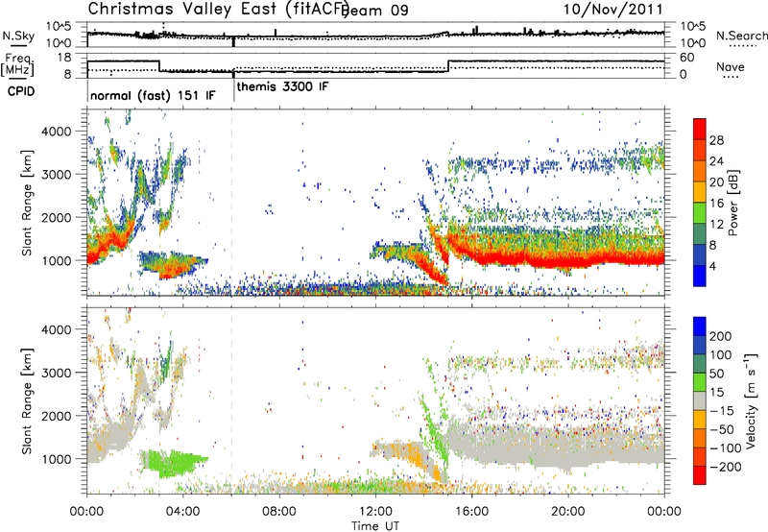Click the 'Beam 09' label

pos(376,11)
